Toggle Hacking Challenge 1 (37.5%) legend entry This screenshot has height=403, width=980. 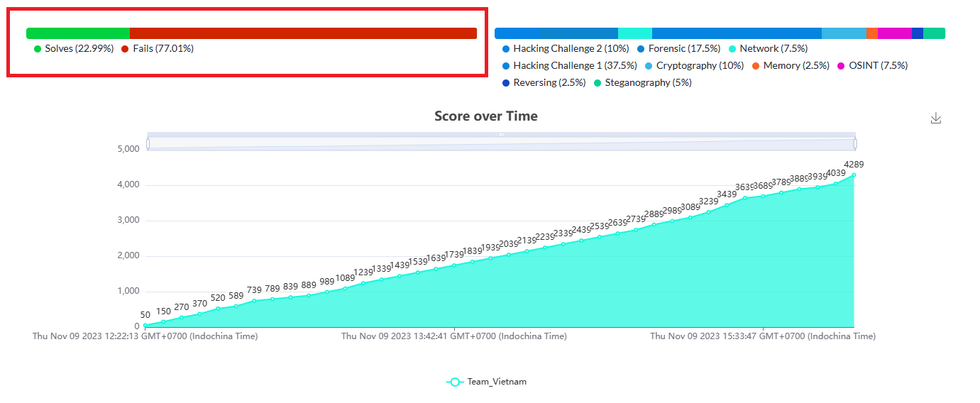point(564,66)
